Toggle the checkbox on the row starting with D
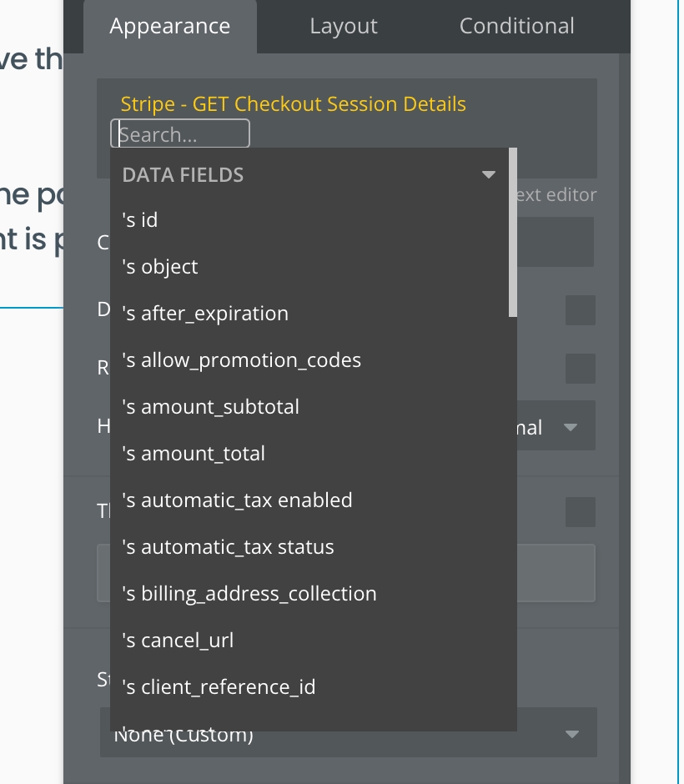Image resolution: width=684 pixels, height=784 pixels. 580,310
